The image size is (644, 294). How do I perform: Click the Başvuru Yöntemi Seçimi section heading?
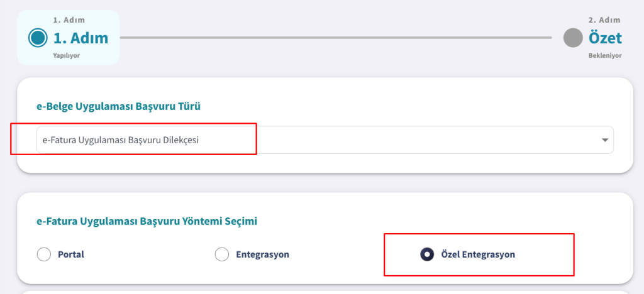[x=147, y=221]
